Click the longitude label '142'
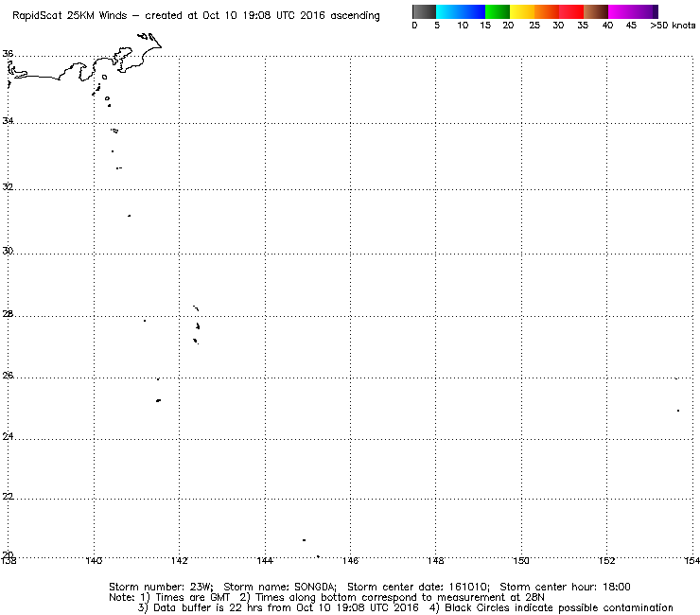 pyautogui.click(x=180, y=561)
